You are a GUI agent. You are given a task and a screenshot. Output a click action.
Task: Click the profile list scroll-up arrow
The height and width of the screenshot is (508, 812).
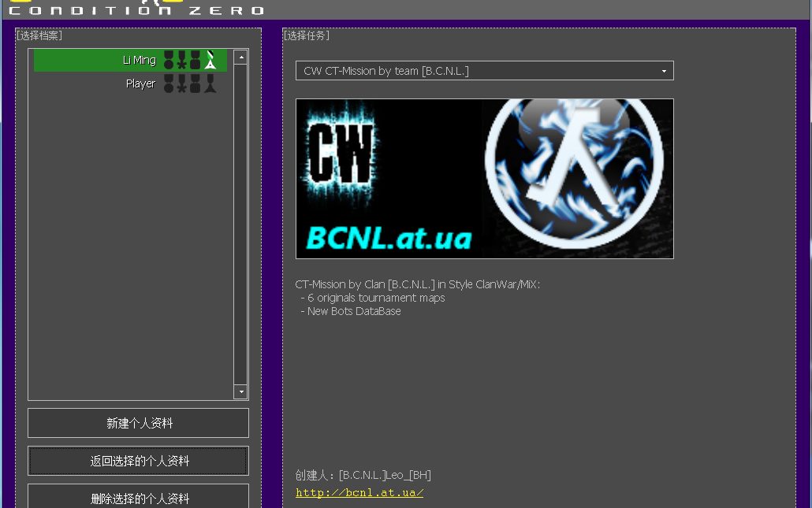240,56
